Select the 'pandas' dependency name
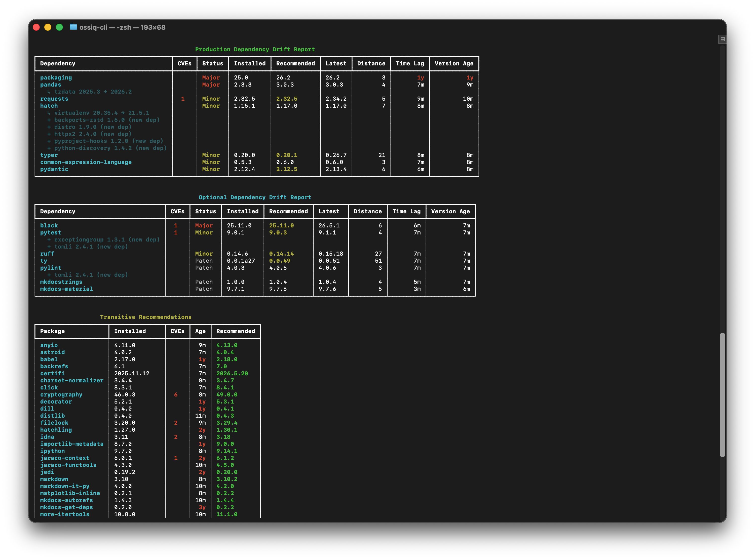755x560 pixels. 51,85
